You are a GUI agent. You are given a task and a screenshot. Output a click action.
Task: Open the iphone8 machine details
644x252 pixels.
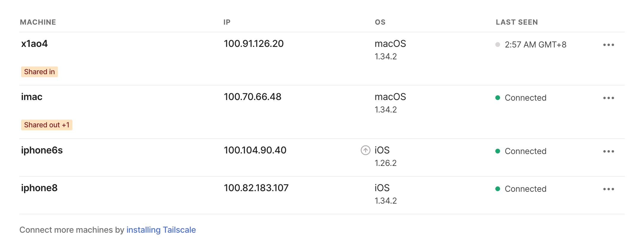pyautogui.click(x=39, y=188)
